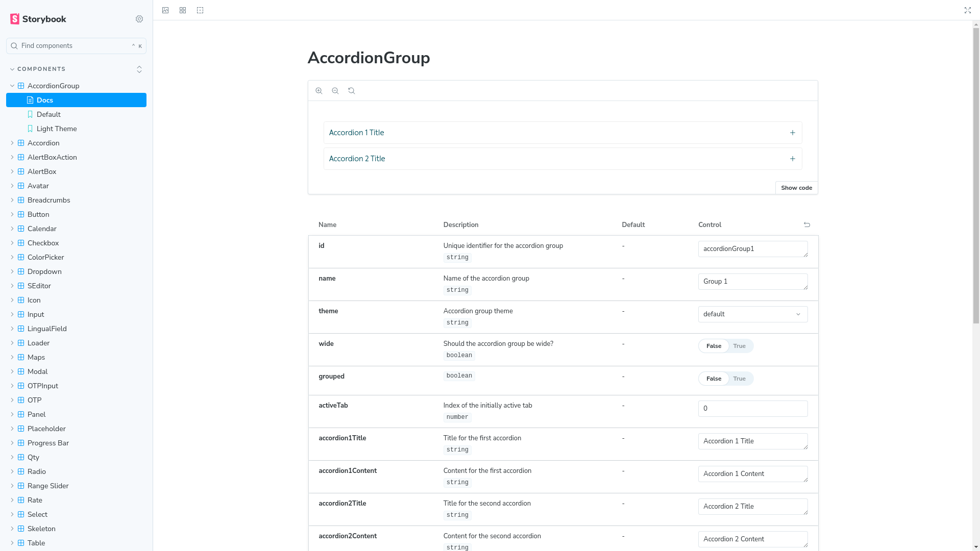980x551 pixels.
Task: Click accordion2Title control field
Action: [753, 507]
